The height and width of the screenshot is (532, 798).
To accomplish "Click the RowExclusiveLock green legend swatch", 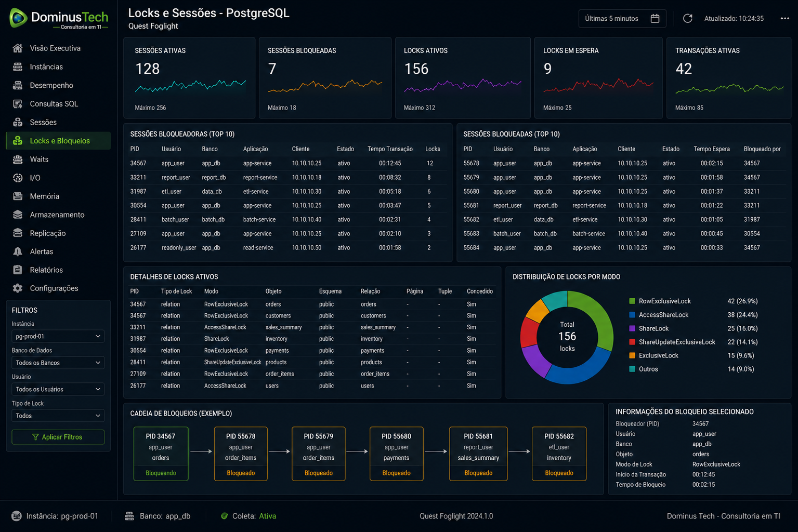I will (x=632, y=301).
